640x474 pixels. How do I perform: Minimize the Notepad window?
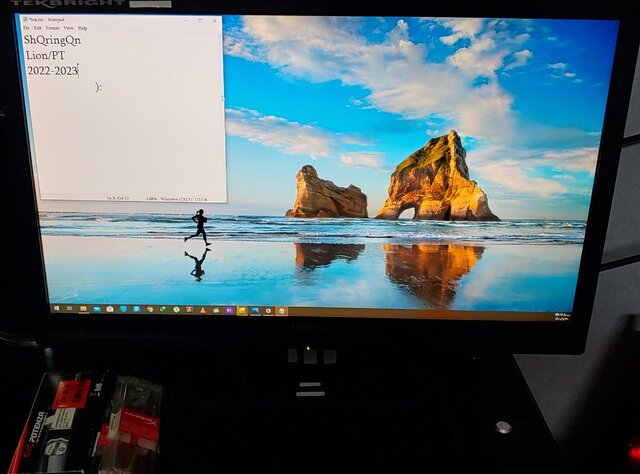click(186, 20)
